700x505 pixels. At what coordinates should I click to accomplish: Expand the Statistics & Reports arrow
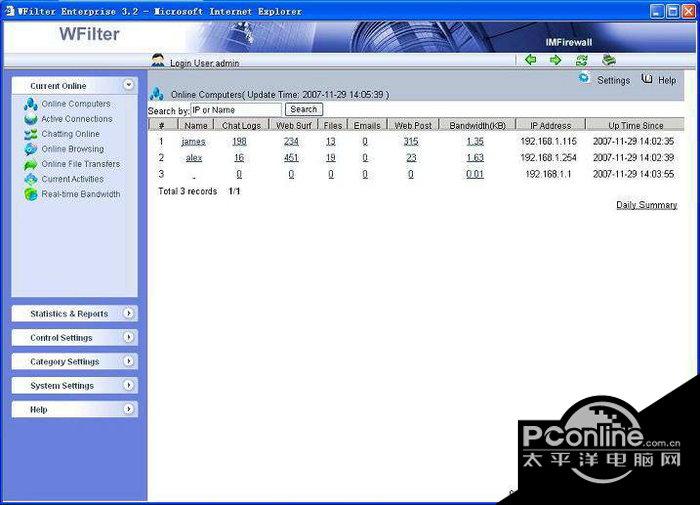[x=129, y=313]
